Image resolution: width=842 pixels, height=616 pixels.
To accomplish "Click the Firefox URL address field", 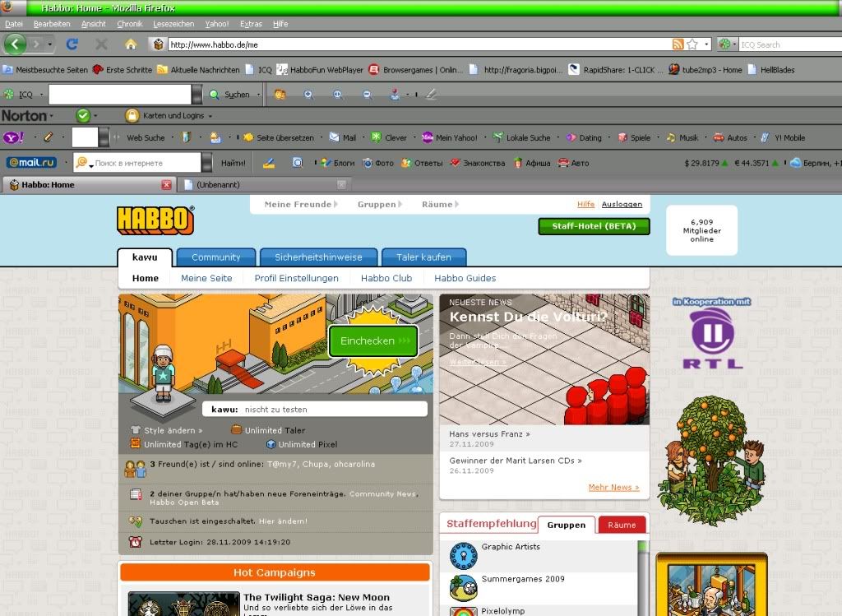I will [419, 44].
